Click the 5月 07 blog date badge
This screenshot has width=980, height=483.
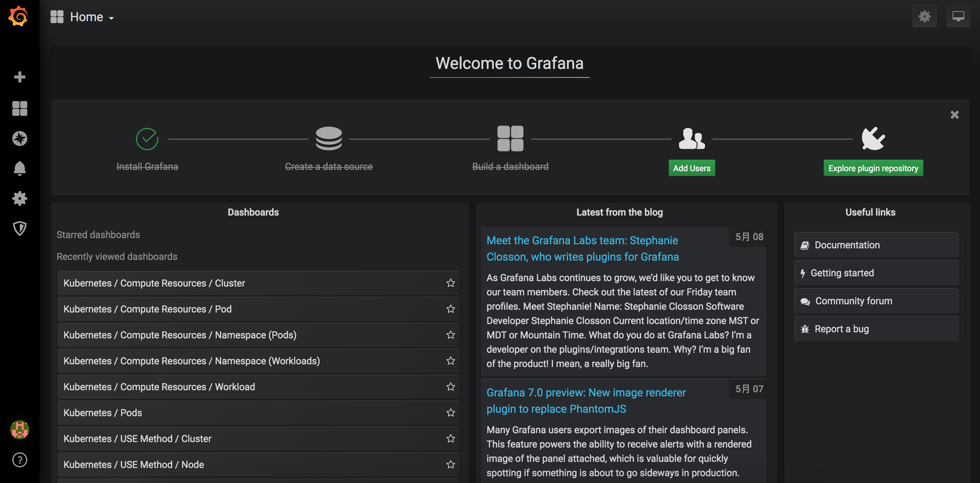(748, 389)
